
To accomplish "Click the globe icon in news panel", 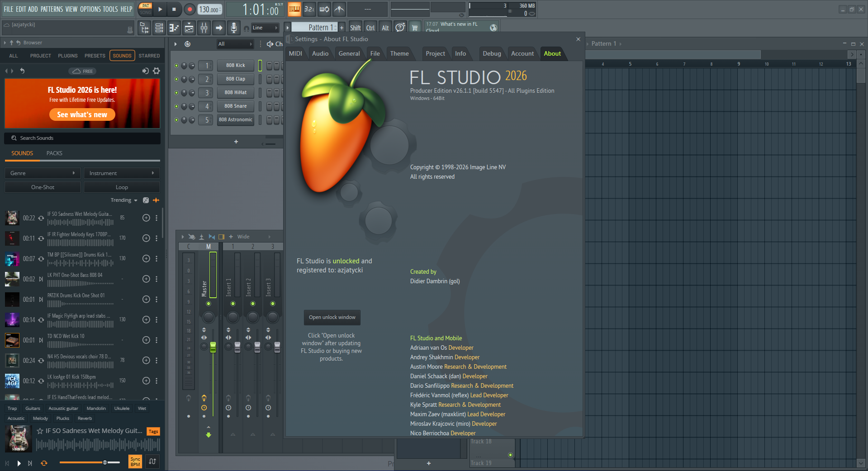I will pyautogui.click(x=493, y=28).
